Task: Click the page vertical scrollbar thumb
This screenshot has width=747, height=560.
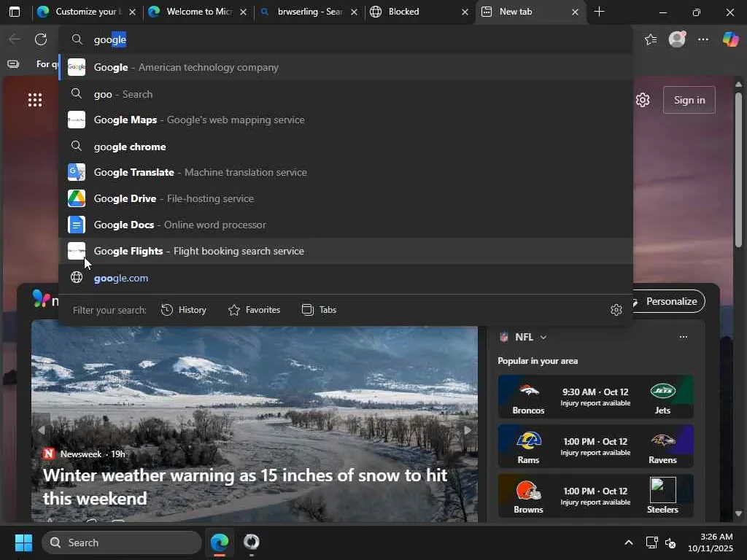Action: [738, 169]
